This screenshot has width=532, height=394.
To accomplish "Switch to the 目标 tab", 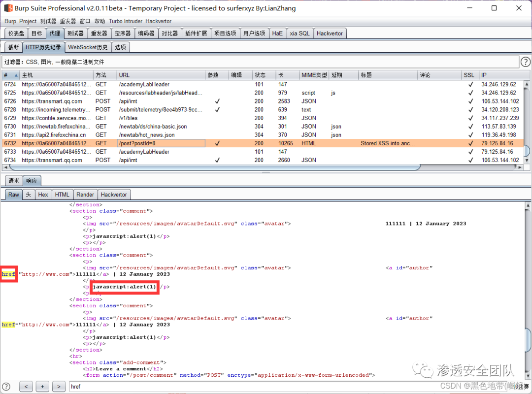I will (x=36, y=33).
